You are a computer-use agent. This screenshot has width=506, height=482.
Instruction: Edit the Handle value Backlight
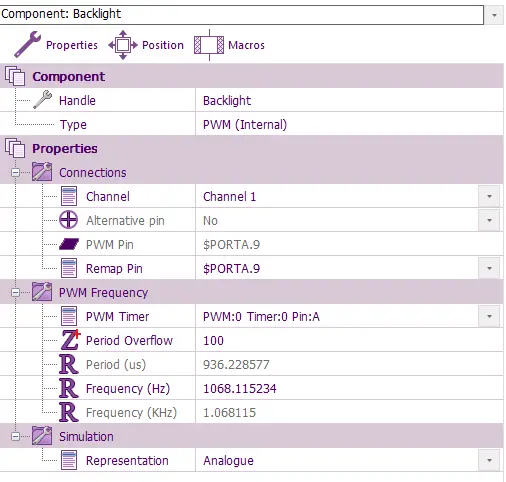coord(349,100)
